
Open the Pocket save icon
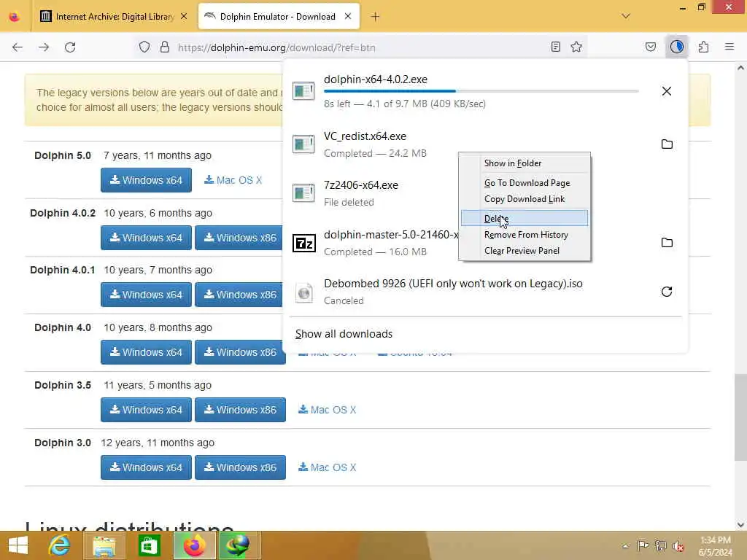point(650,47)
